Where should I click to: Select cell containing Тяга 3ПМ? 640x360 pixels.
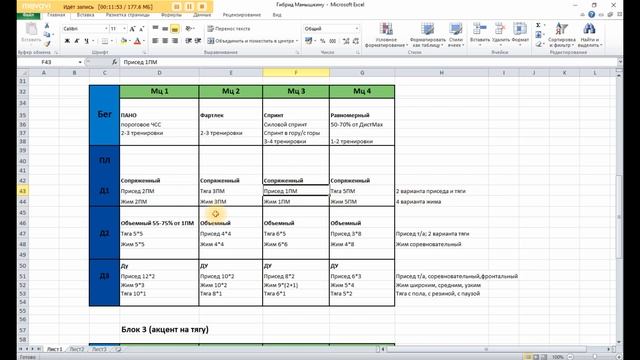pos(231,191)
